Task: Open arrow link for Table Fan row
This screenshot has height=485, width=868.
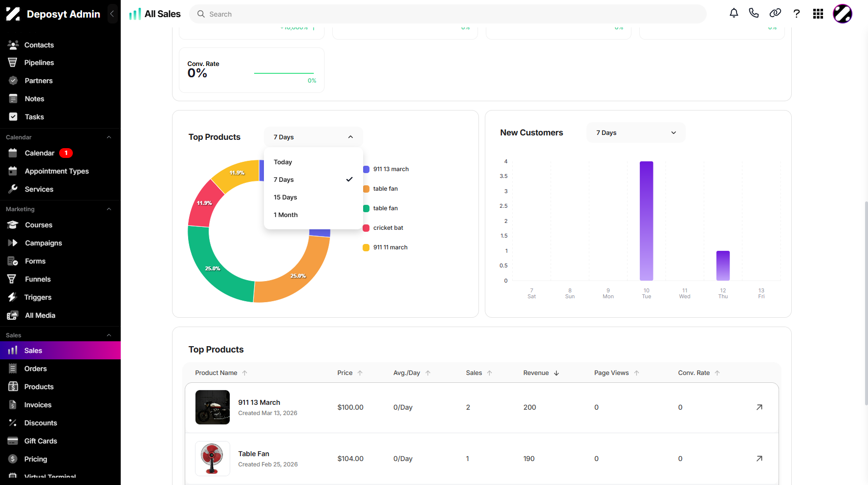Action: (x=759, y=459)
